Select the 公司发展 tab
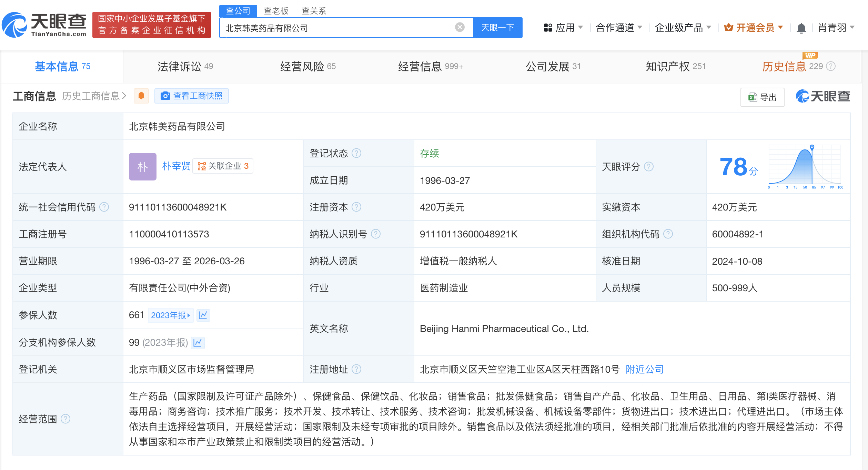The image size is (868, 470). pos(553,66)
